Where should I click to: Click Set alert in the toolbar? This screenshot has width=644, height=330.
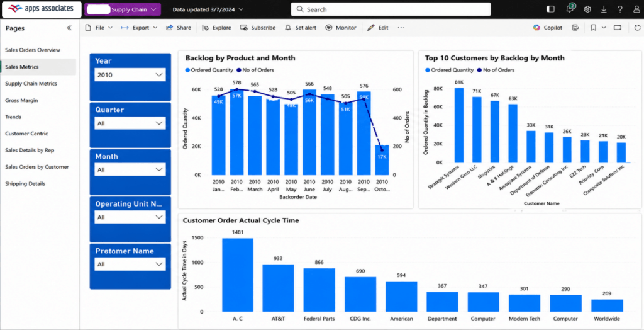point(301,28)
